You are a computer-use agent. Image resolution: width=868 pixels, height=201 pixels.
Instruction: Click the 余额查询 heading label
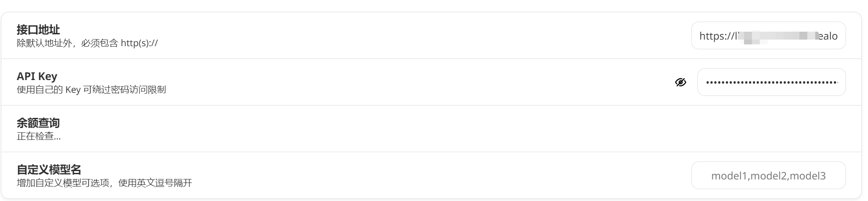[x=38, y=123]
